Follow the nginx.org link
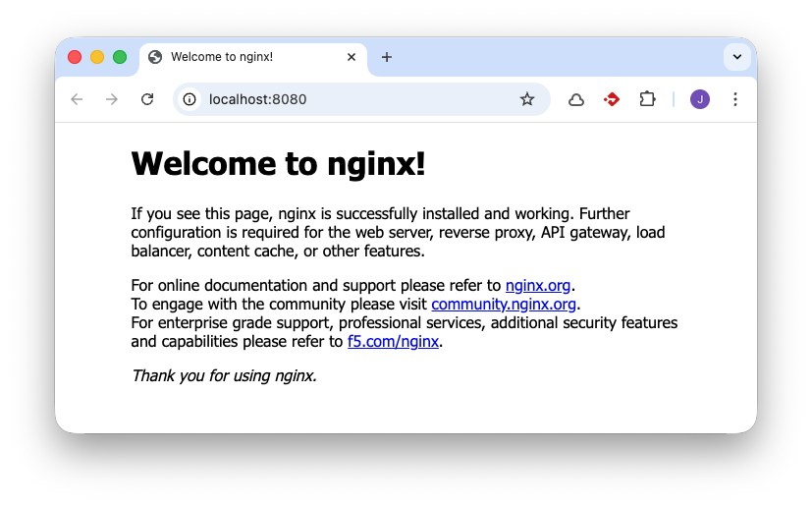The height and width of the screenshot is (506, 812). coord(538,285)
